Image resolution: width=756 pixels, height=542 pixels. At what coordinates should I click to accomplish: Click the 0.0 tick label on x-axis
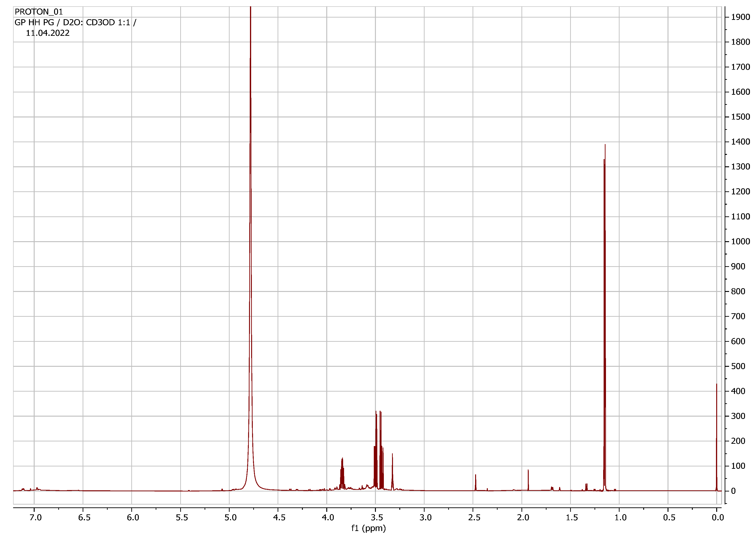point(718,517)
